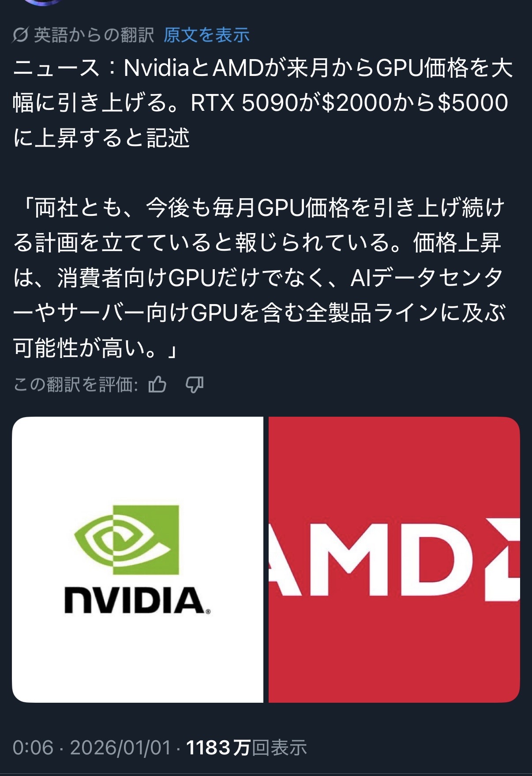
Task: Select the ニュース headline paragraph
Action: click(263, 102)
